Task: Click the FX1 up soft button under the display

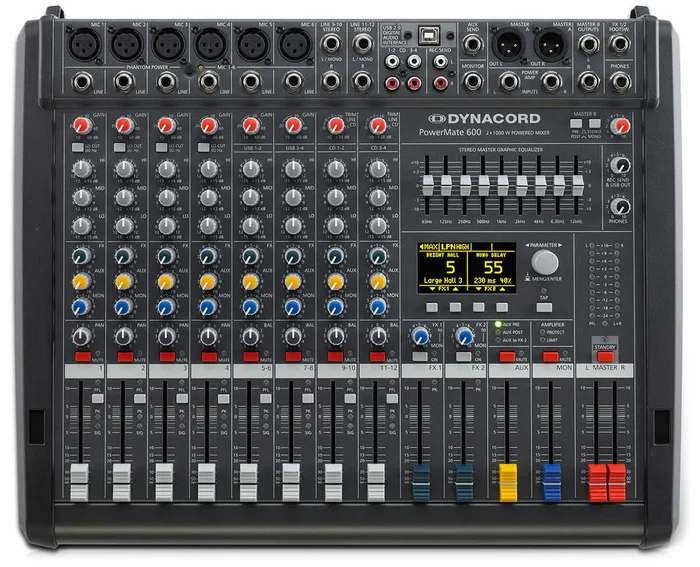Action: [455, 307]
